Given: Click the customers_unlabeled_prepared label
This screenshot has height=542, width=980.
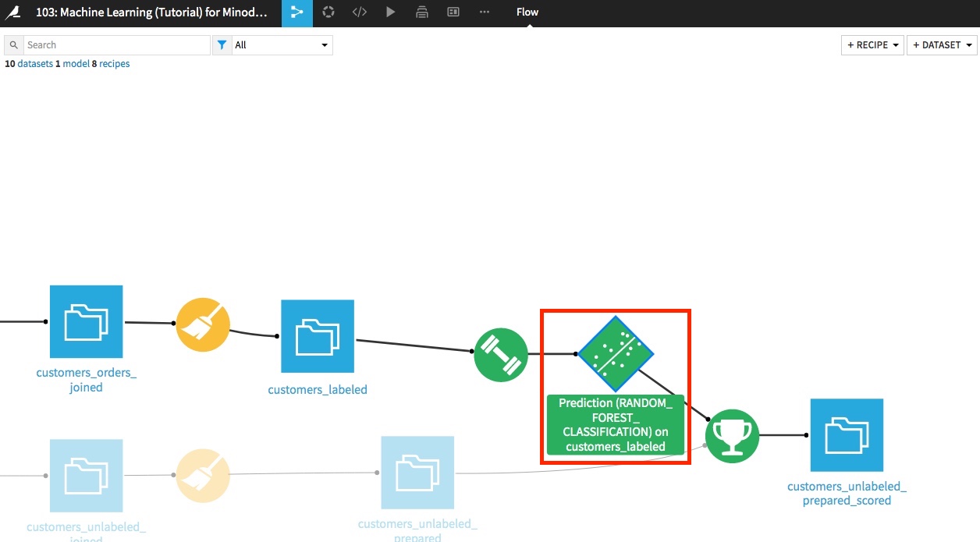Looking at the screenshot, I should [x=417, y=531].
